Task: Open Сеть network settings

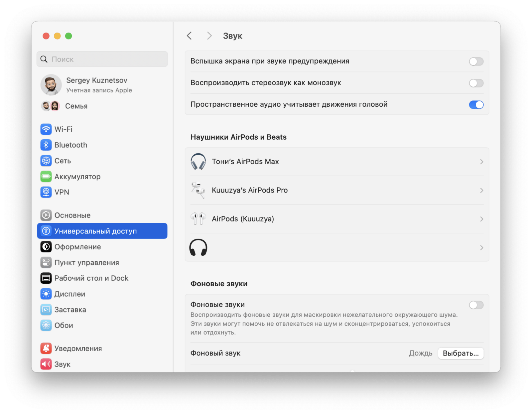Action: [x=102, y=161]
